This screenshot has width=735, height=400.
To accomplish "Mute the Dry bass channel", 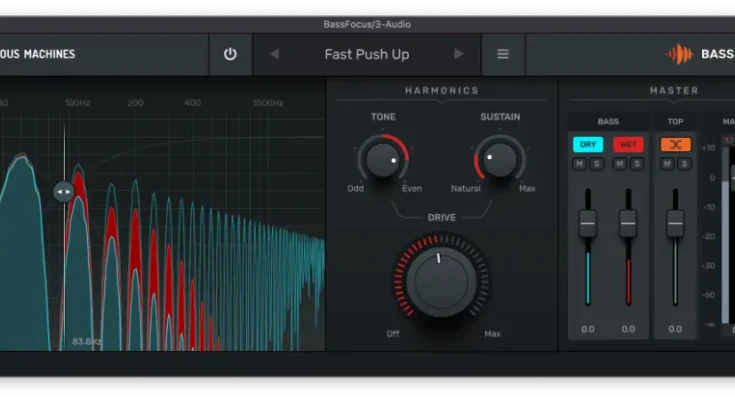I will [580, 163].
